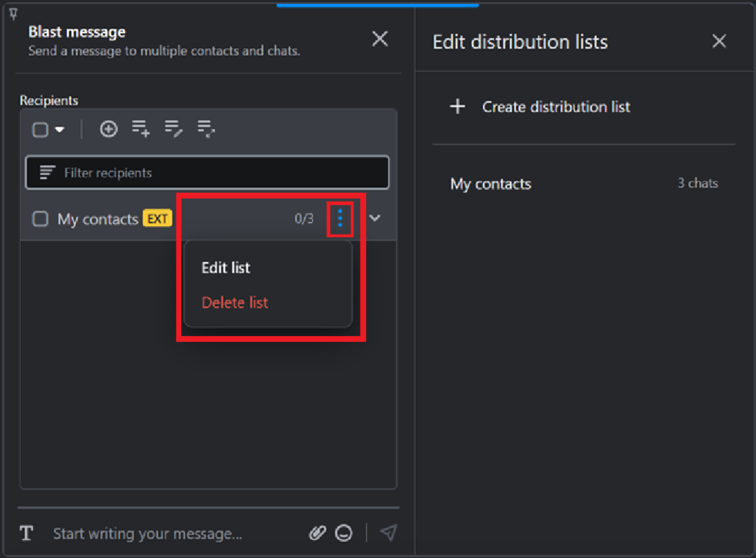
Task: Click the filter lines icon in search box
Action: (x=47, y=173)
